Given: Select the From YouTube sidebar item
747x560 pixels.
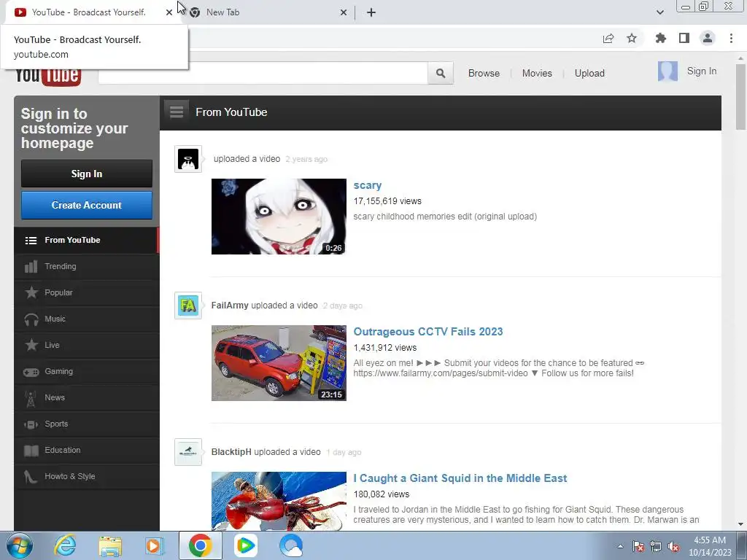Looking at the screenshot, I should pos(87,240).
